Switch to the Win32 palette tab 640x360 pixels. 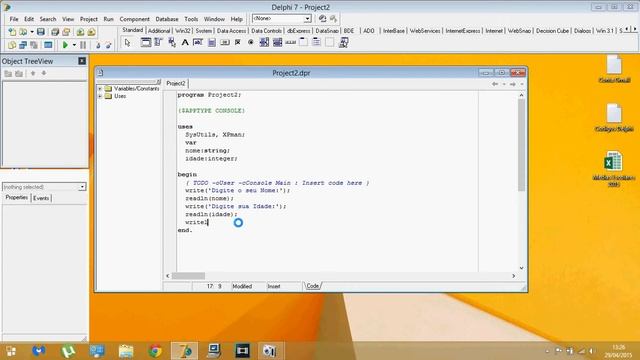182,31
